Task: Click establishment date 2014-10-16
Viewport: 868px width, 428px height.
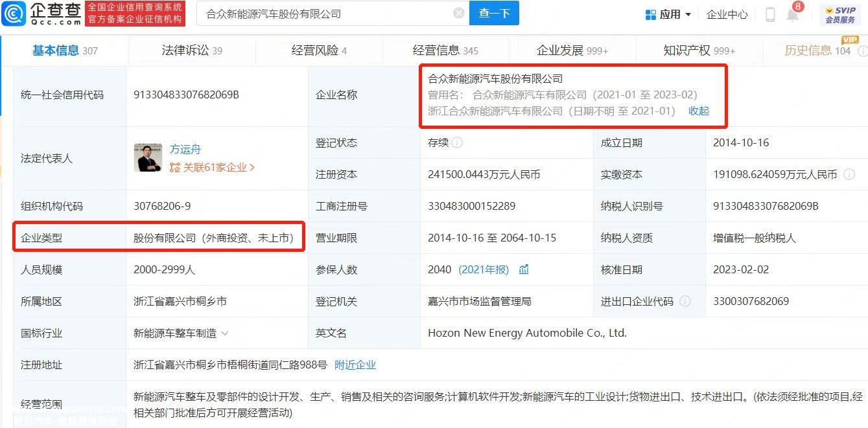Action: (741, 142)
